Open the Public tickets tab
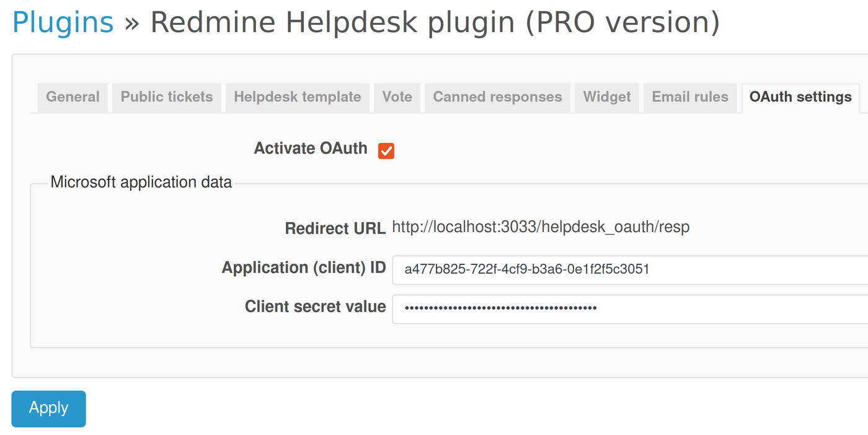 (166, 97)
